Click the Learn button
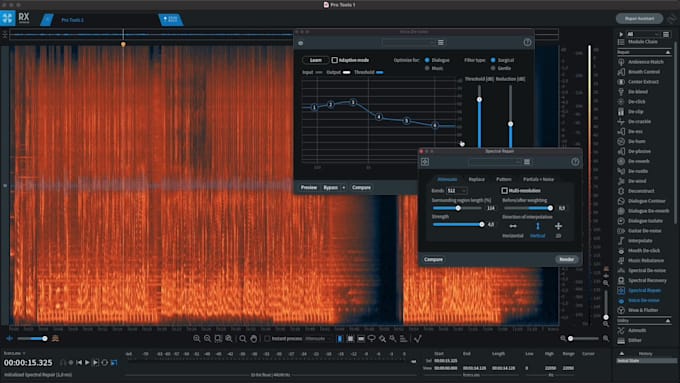The image size is (680, 383). pos(316,60)
